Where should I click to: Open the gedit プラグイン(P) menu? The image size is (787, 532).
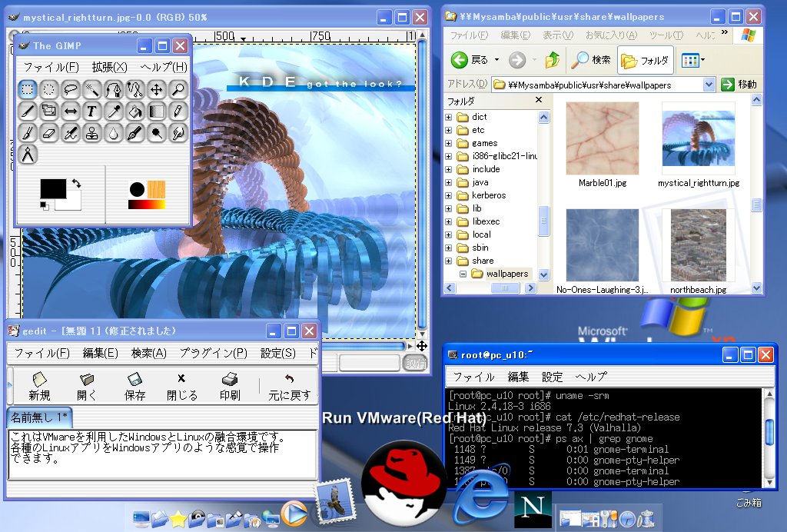[214, 354]
